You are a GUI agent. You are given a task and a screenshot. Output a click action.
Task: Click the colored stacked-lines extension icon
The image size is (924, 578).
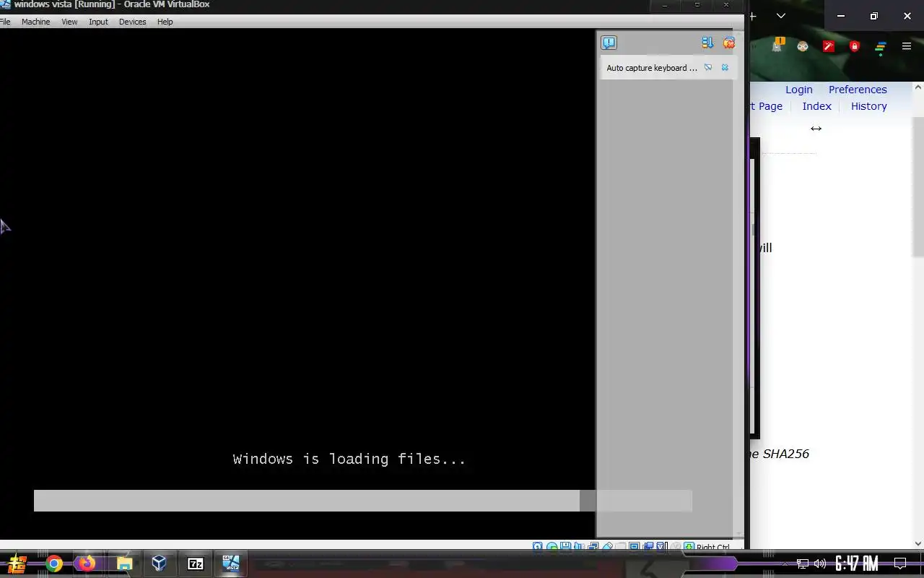[x=881, y=48]
